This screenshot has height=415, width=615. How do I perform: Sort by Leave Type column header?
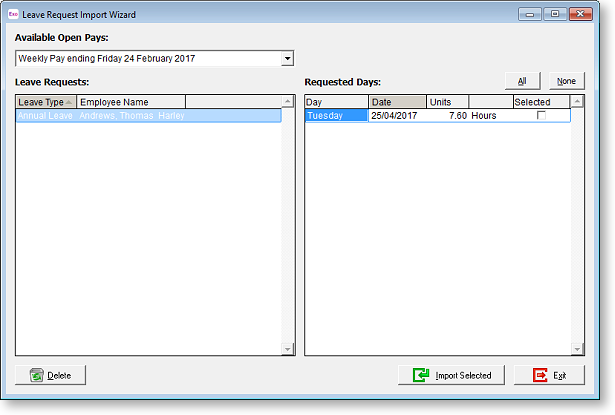(46, 102)
